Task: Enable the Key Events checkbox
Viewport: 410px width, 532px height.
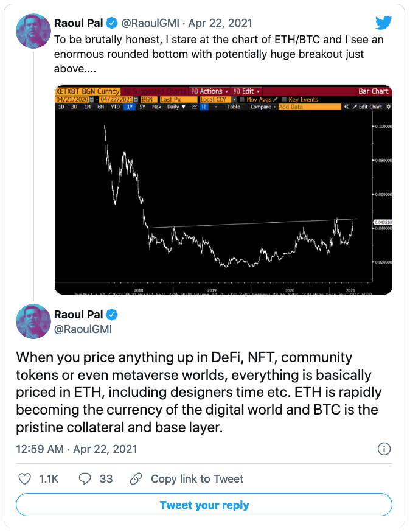Action: point(284,99)
